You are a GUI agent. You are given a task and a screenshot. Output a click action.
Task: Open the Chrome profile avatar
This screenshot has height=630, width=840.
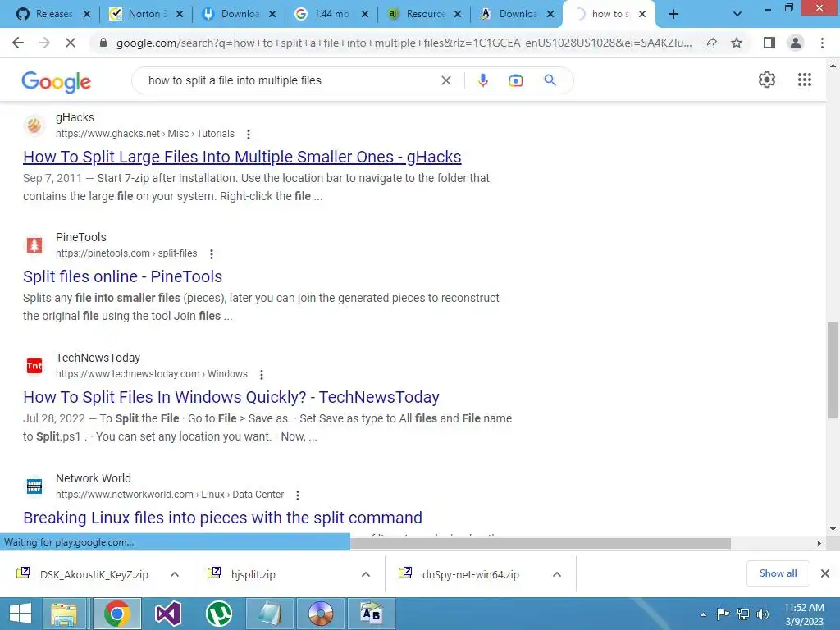tap(796, 43)
